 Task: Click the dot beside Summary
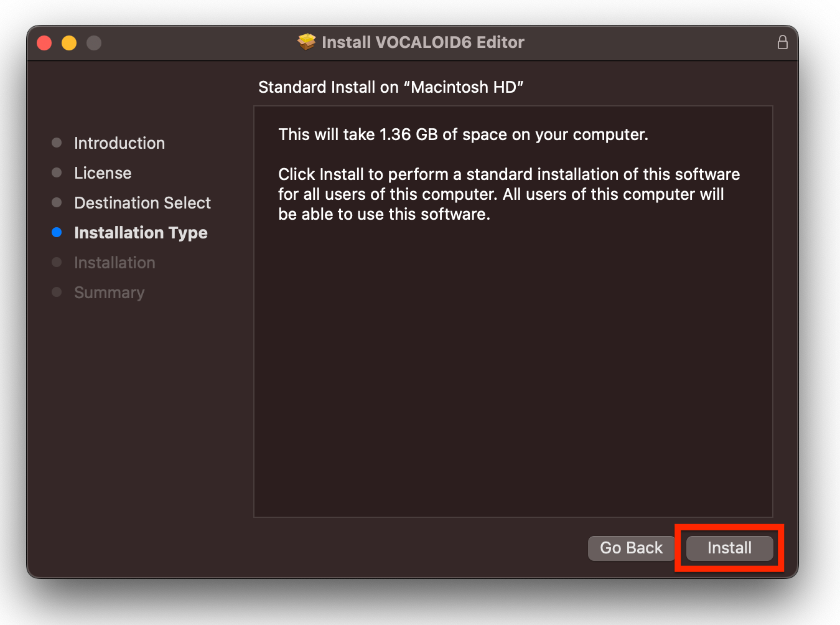pos(57,292)
